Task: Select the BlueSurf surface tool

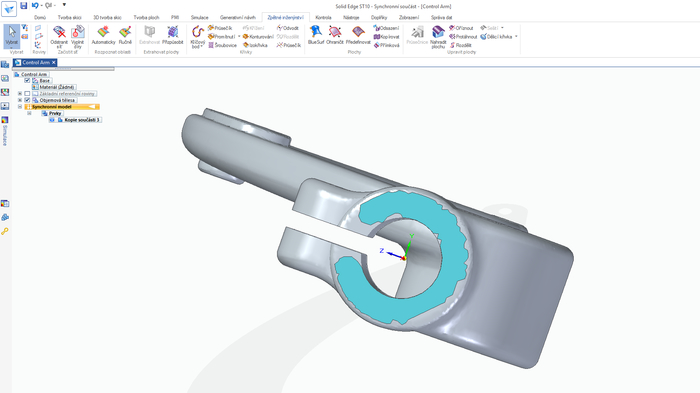Action: pos(316,35)
